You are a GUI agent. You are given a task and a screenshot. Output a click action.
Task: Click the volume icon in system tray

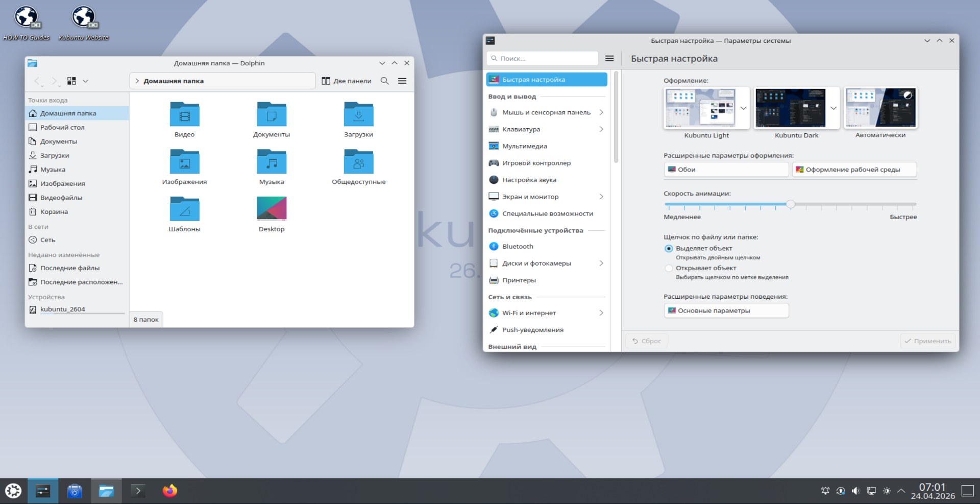pyautogui.click(x=856, y=491)
